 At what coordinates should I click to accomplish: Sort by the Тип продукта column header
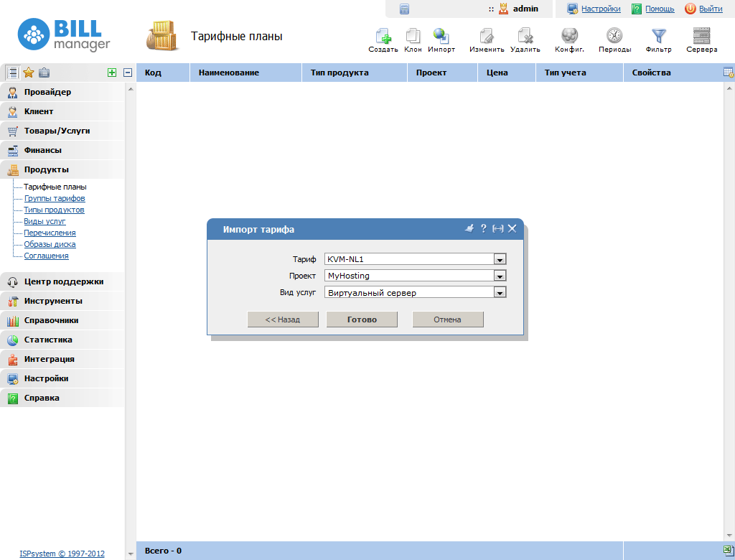355,73
